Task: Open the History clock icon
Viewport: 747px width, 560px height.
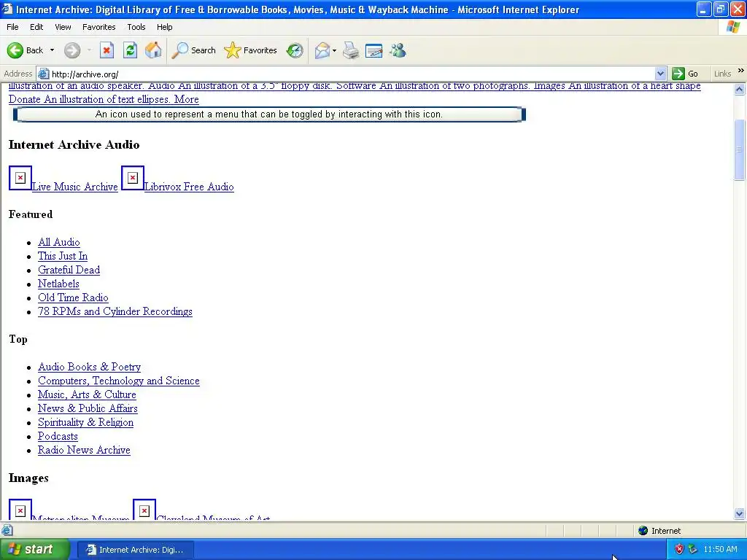Action: [295, 50]
